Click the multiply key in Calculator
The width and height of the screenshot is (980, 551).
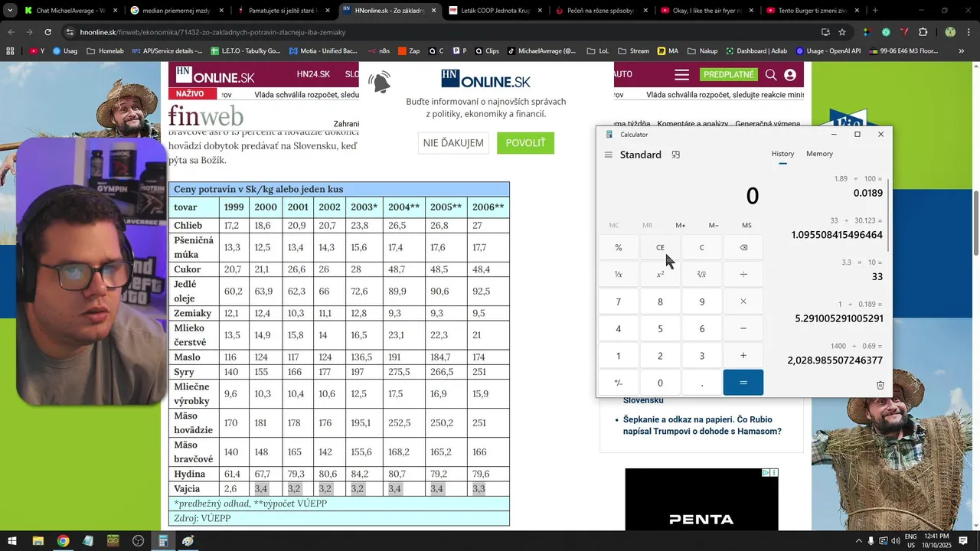(743, 302)
